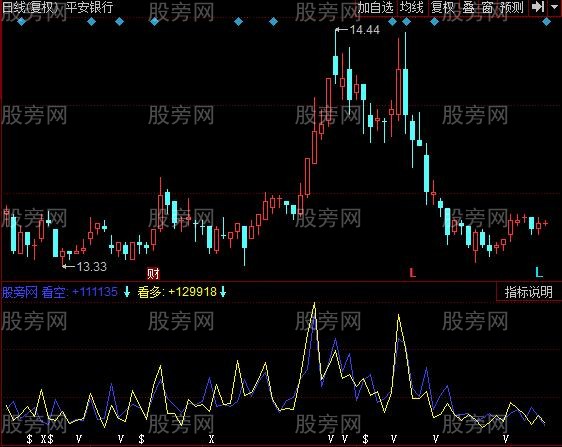Click the 看空 value +111135
Viewport: 562px width, 447px height.
(x=95, y=292)
